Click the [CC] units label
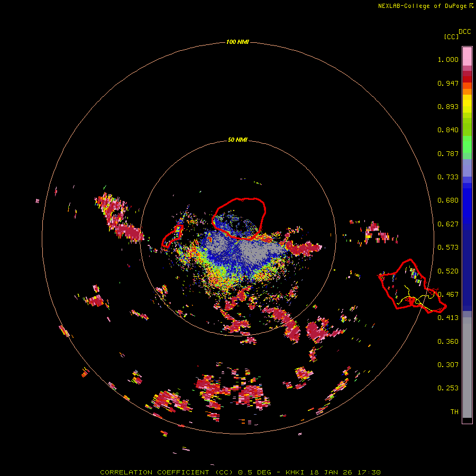The width and height of the screenshot is (476, 476). click(451, 36)
